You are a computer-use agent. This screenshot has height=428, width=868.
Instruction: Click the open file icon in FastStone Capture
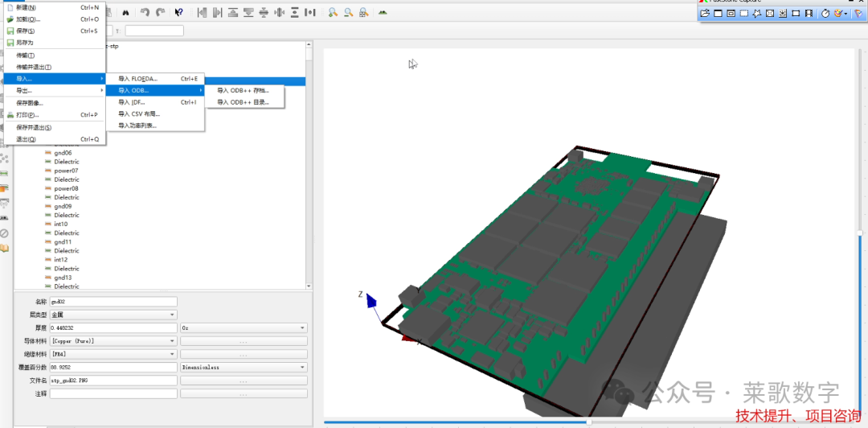point(705,14)
